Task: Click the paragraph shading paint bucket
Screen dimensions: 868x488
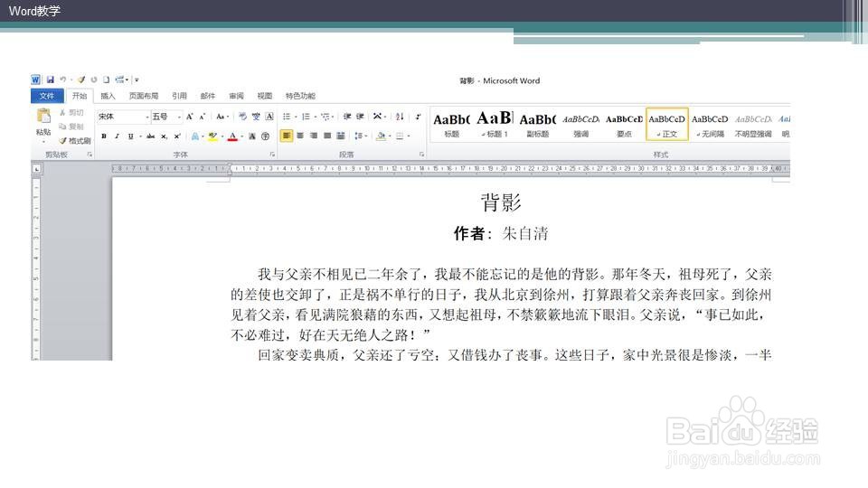Action: coord(381,136)
